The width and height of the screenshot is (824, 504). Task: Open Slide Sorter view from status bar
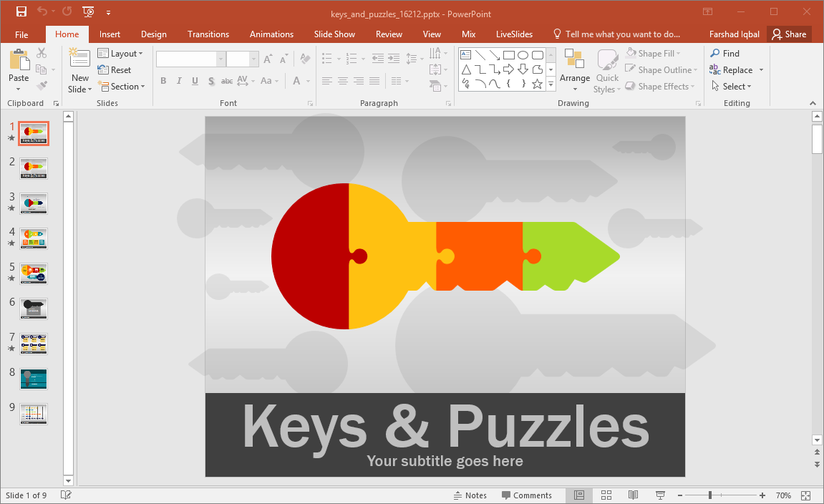point(606,495)
